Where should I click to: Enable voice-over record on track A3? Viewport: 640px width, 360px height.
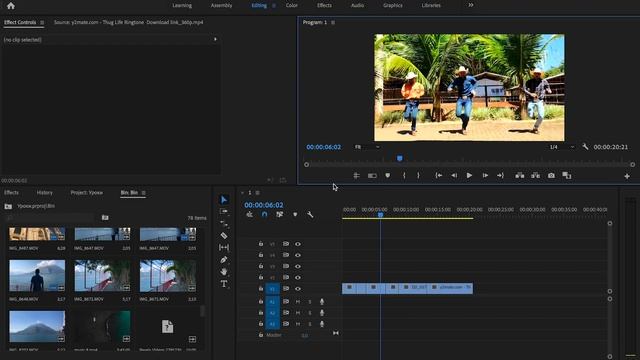point(322,324)
